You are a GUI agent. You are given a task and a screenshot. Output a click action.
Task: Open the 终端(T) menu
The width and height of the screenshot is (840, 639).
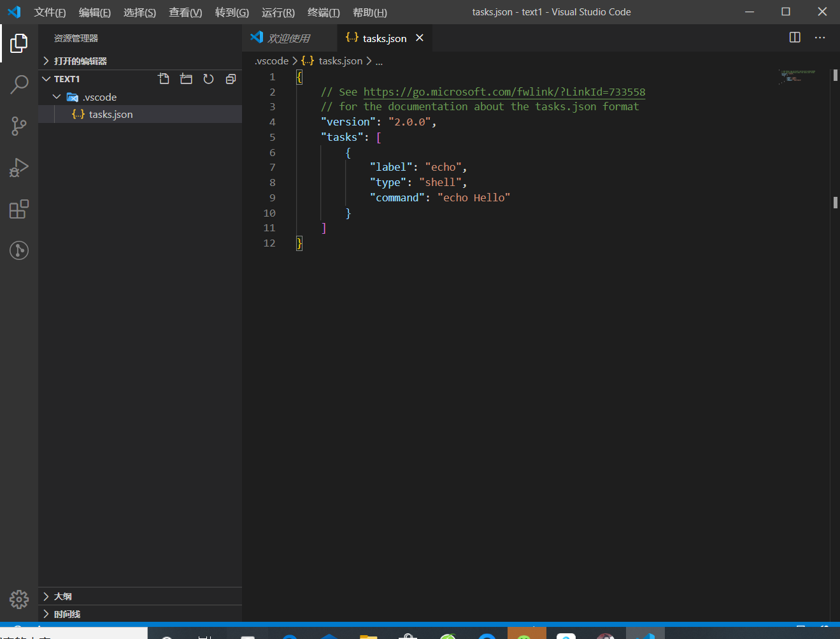point(323,12)
